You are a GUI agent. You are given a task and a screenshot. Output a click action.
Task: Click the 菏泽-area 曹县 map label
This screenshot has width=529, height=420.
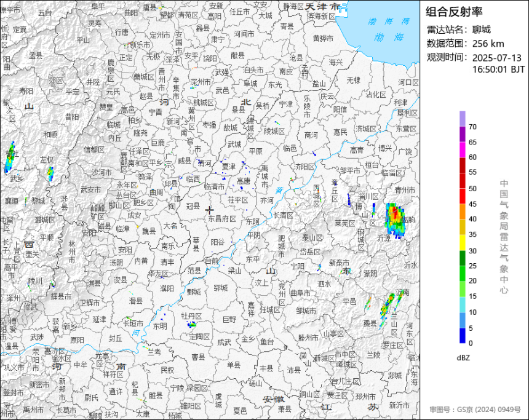coord(198,357)
